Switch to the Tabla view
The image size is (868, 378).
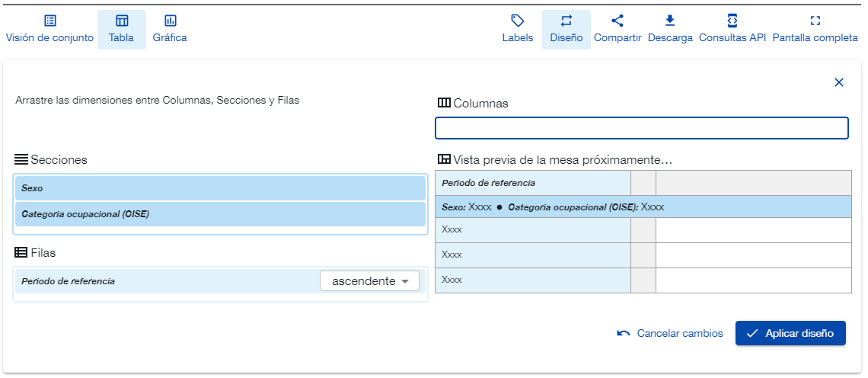click(121, 29)
